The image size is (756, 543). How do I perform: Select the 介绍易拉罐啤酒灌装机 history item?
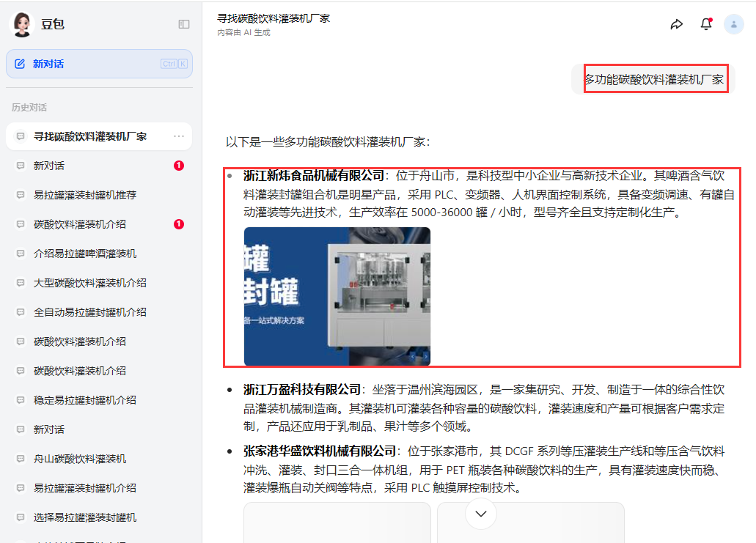[85, 254]
